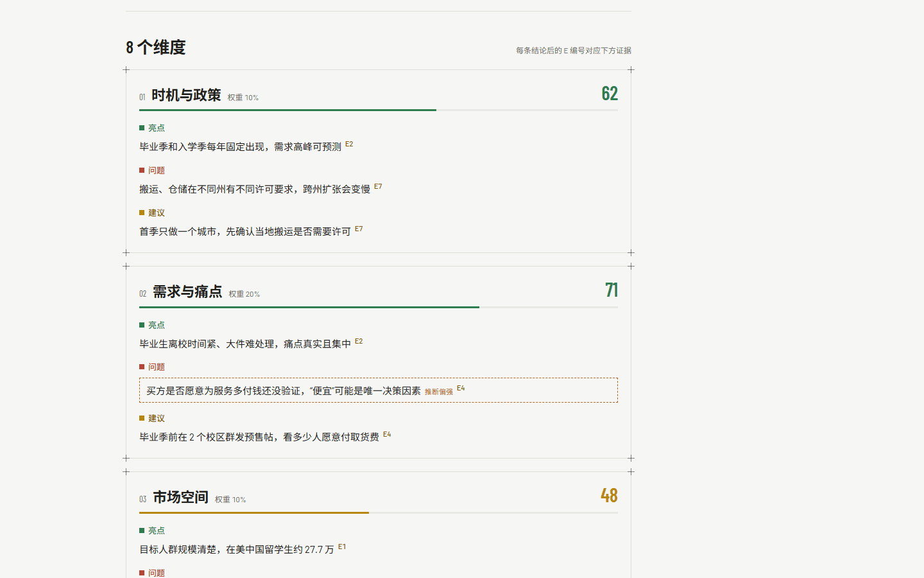
Task: Open the E7 citation after 先确认当地搬运是否需要许可
Action: (359, 229)
